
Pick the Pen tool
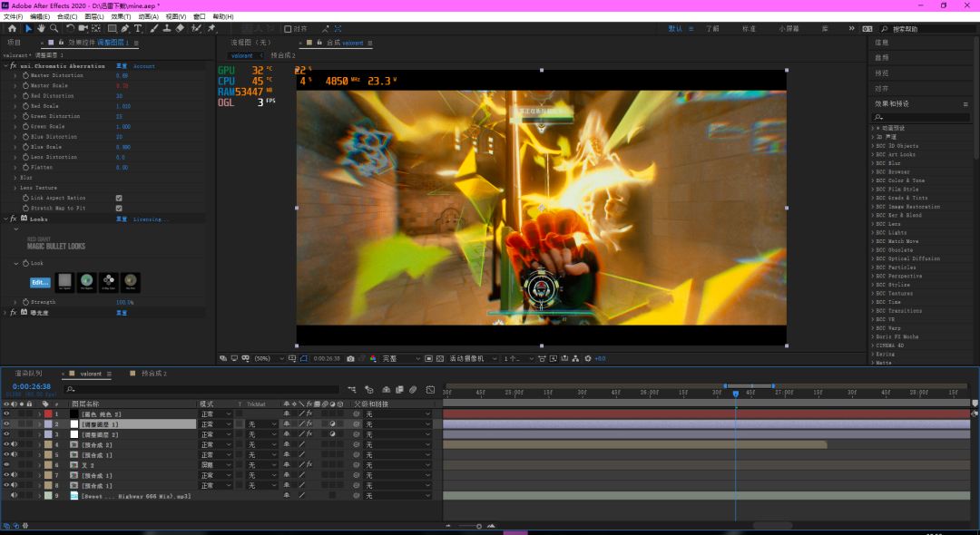pos(124,29)
